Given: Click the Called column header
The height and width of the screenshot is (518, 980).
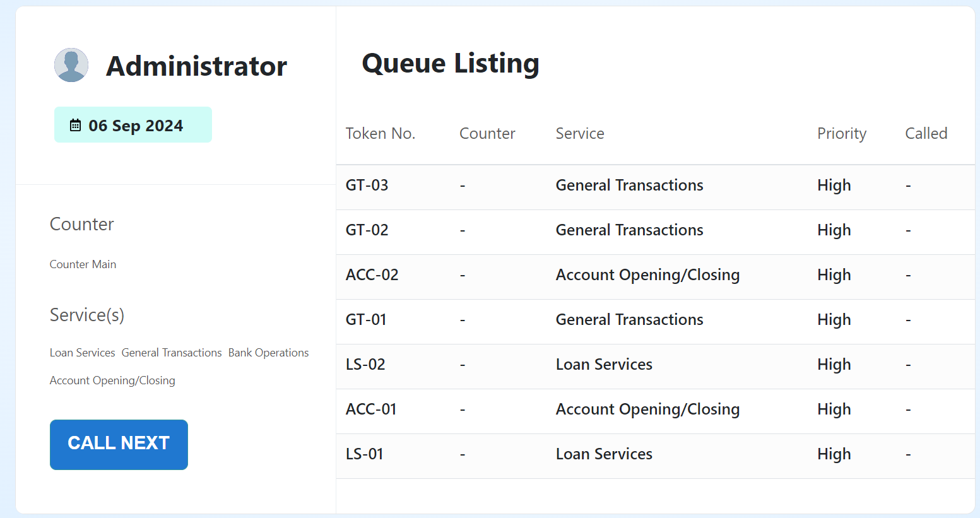Looking at the screenshot, I should pyautogui.click(x=926, y=134).
